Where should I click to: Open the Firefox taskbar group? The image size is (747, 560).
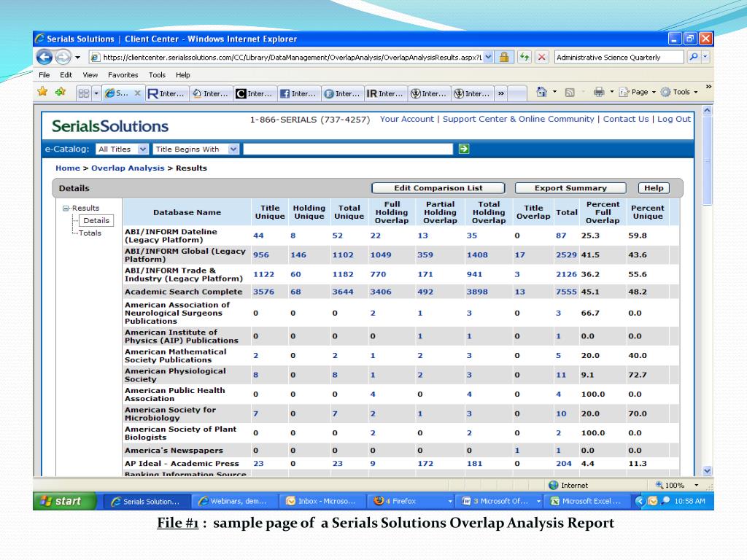(411, 502)
